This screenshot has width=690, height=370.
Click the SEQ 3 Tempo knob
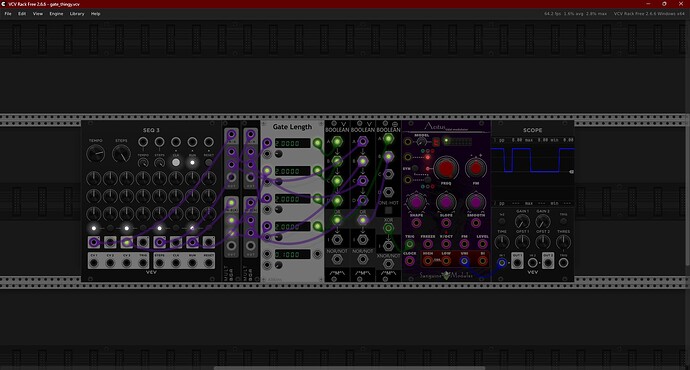point(95,153)
